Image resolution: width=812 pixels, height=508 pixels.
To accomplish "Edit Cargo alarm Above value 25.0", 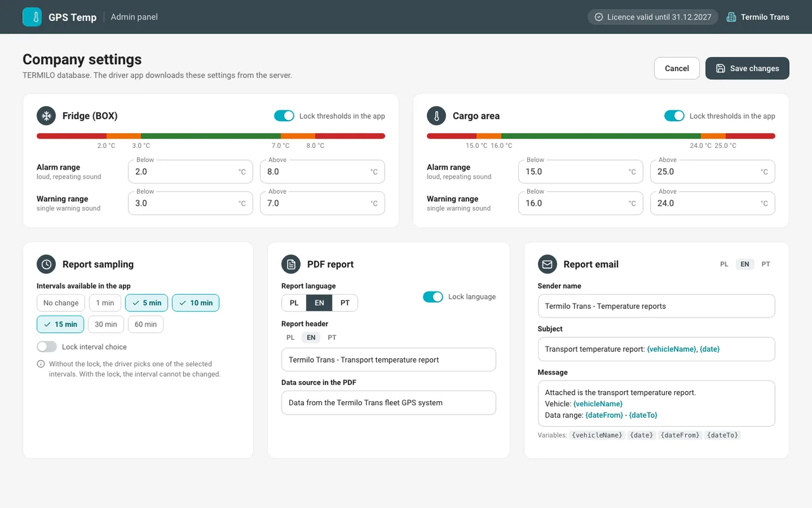I will pyautogui.click(x=712, y=171).
